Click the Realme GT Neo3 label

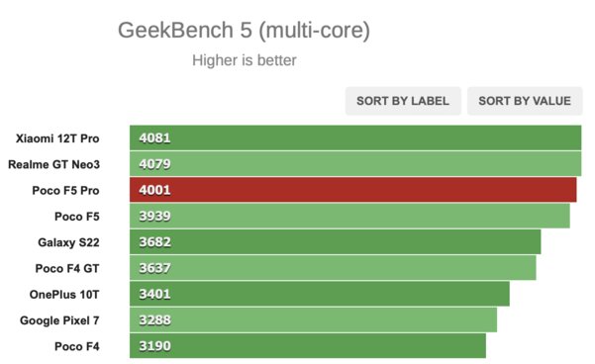pos(53,164)
